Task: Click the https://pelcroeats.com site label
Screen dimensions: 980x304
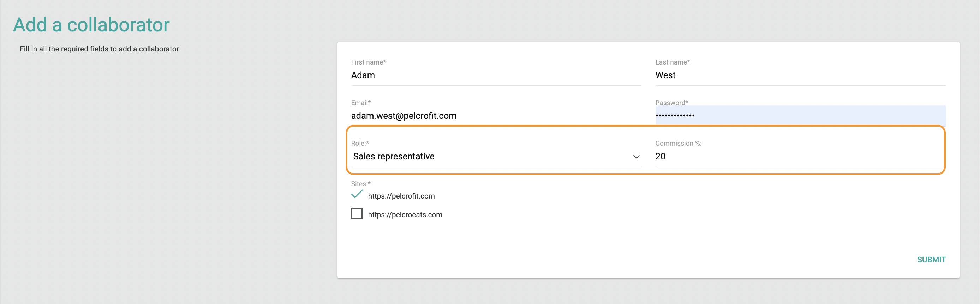Action: pyautogui.click(x=405, y=215)
